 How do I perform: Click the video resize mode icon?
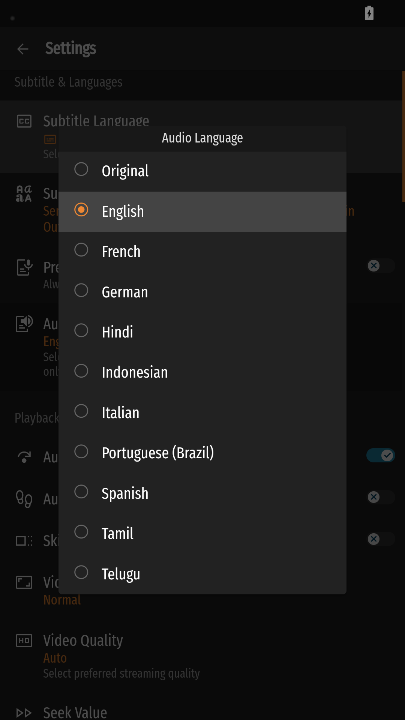click(24, 583)
